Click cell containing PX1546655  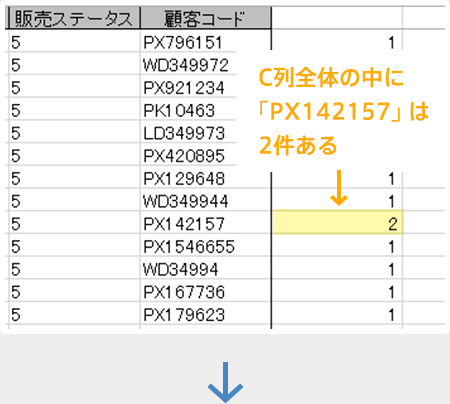pos(206,245)
